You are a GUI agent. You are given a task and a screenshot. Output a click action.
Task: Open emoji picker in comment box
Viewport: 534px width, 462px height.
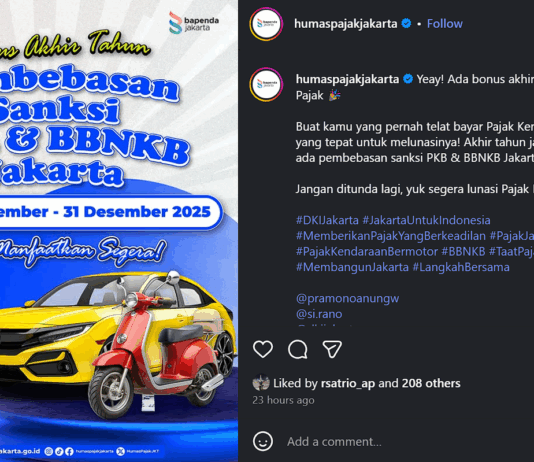[x=263, y=441]
